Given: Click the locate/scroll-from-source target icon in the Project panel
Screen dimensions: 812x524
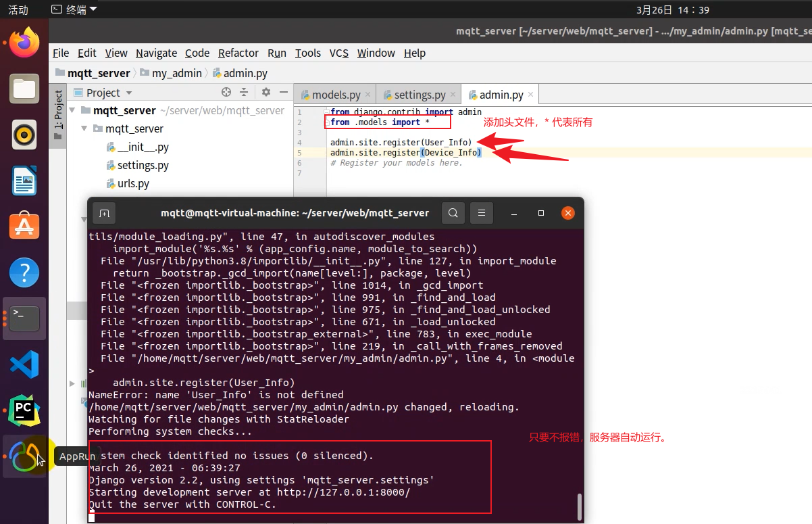Looking at the screenshot, I should (226, 93).
